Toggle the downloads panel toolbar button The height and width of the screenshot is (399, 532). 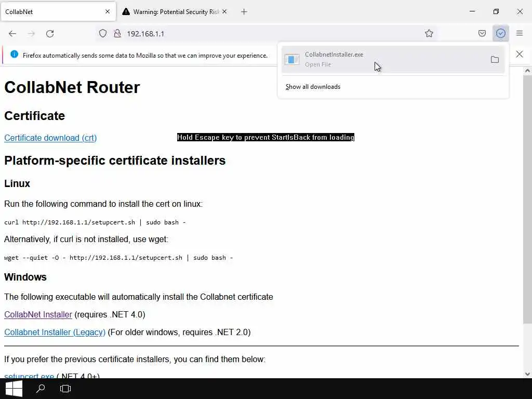click(500, 33)
